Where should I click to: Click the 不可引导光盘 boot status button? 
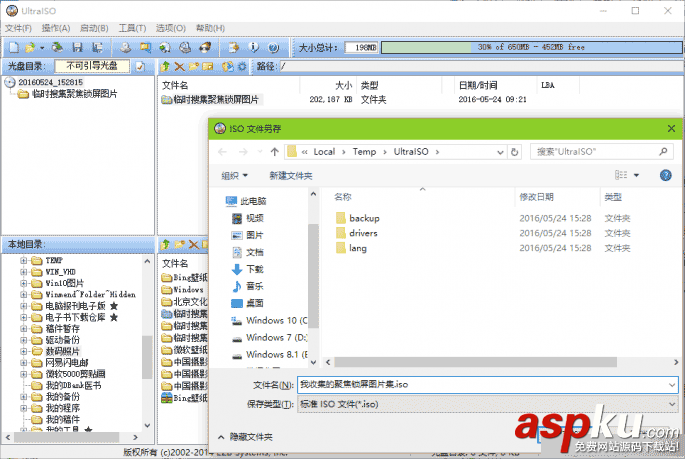92,66
